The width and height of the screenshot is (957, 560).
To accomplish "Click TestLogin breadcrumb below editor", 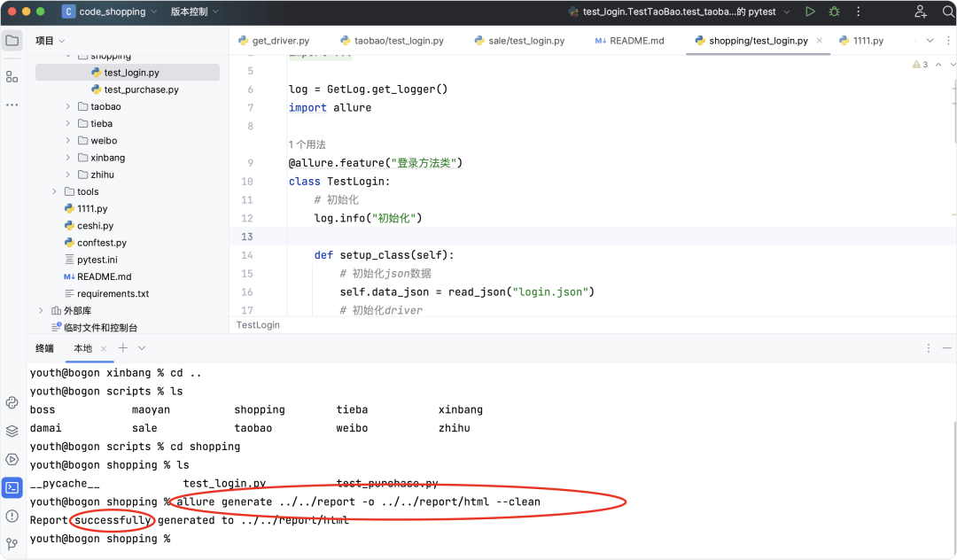I will coord(258,325).
